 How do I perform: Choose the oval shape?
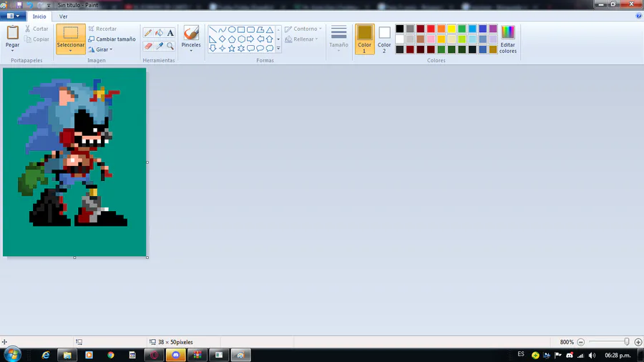(232, 29)
